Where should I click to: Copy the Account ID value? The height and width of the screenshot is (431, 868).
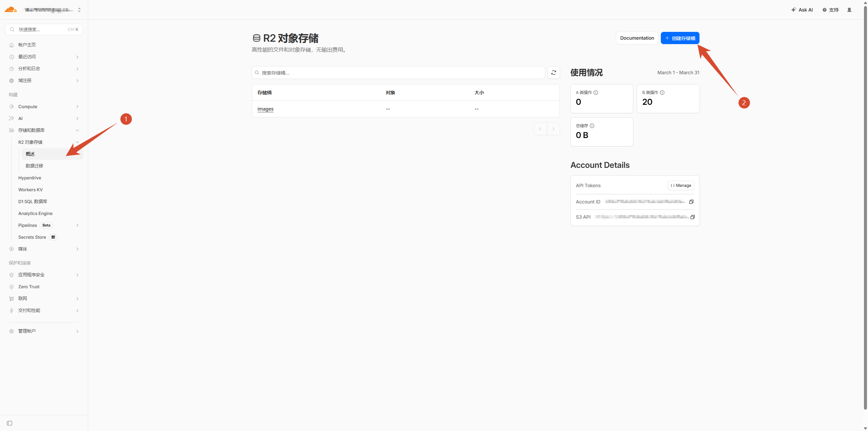(691, 202)
